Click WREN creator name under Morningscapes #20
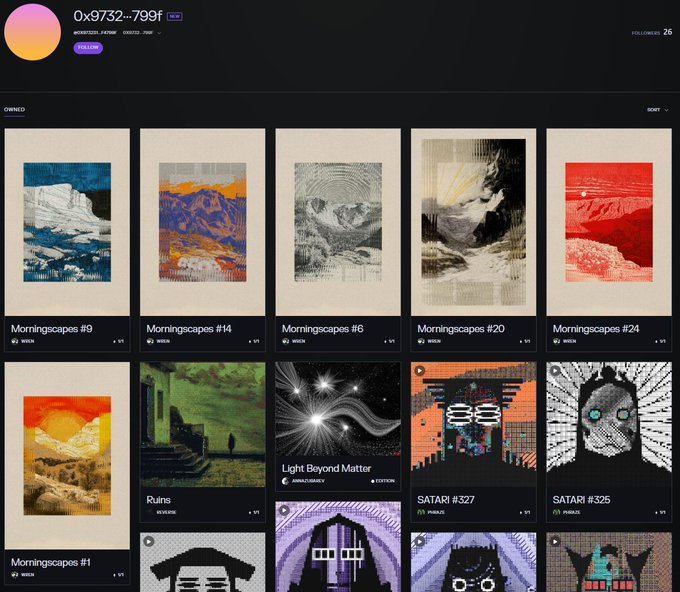680x592 pixels. point(434,341)
